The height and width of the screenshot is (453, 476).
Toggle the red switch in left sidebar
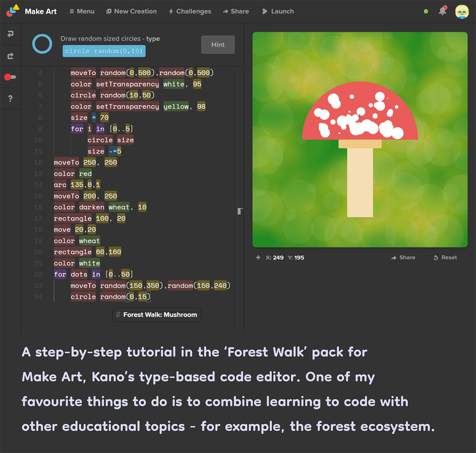pos(10,77)
